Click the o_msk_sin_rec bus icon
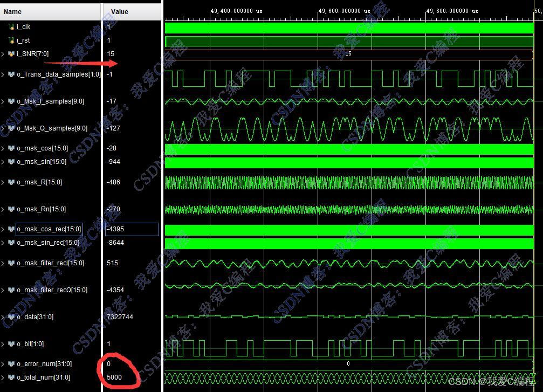543x392 pixels. tap(11, 243)
